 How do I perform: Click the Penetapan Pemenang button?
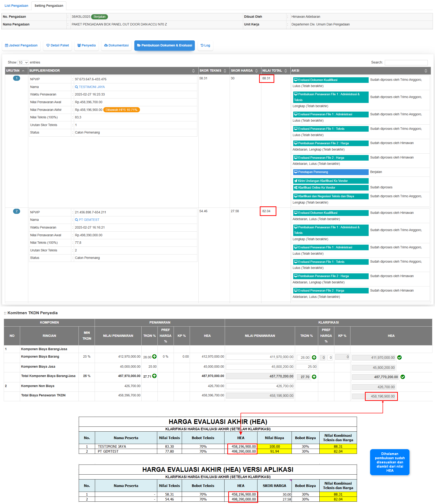tap(330, 172)
